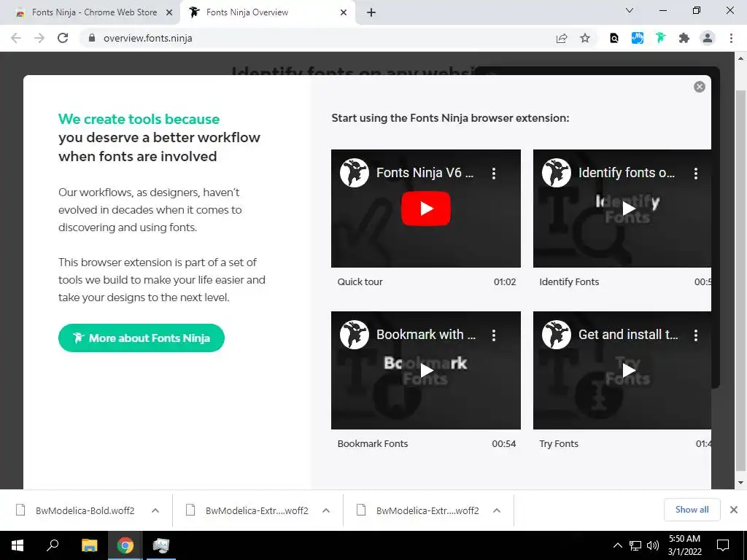
Task: Show hidden system tray icons
Action: pyautogui.click(x=617, y=545)
